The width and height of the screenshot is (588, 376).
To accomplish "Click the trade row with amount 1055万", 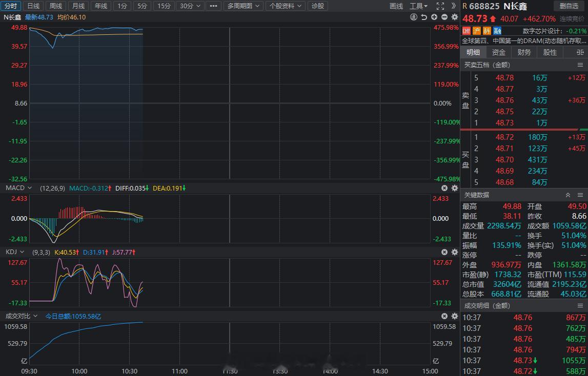I will tap(524, 361).
